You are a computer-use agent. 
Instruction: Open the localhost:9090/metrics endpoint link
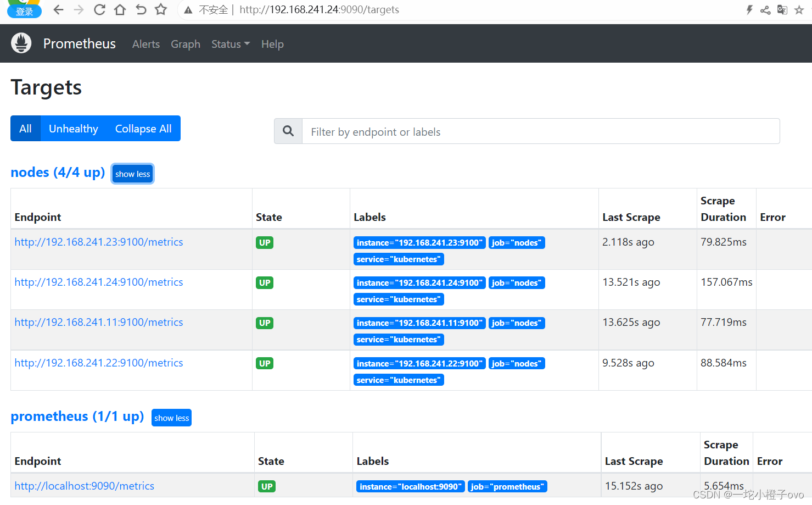coord(85,486)
